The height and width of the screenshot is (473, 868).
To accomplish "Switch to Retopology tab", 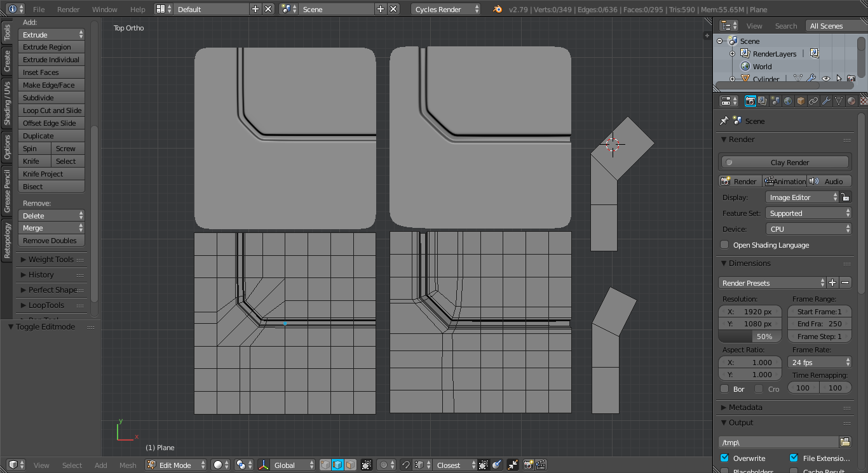I will tap(7, 240).
